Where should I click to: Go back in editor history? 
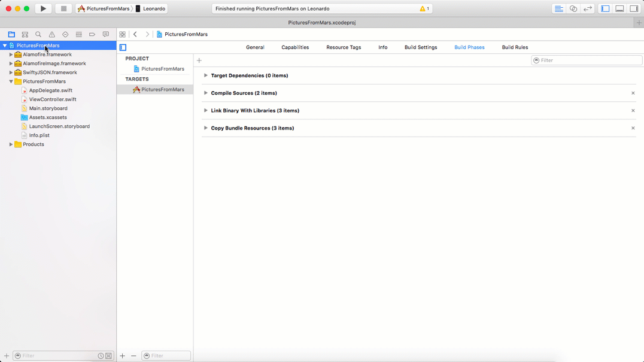[x=135, y=35]
